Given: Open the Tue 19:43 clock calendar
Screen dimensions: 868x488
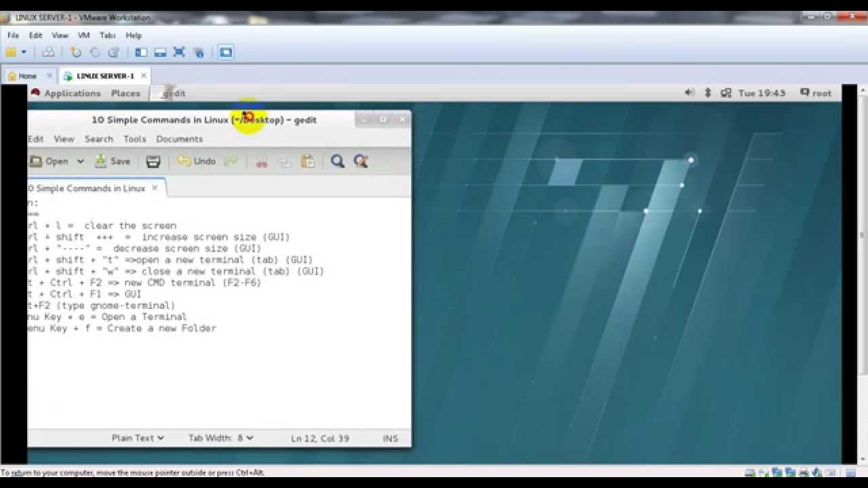Looking at the screenshot, I should coord(762,93).
